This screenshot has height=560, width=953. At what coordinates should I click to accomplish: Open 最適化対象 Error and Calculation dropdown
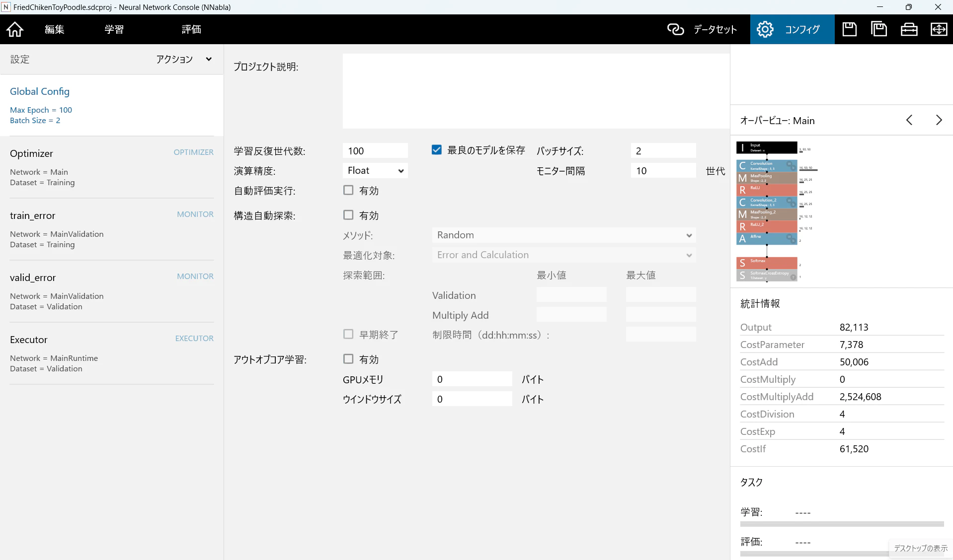point(564,255)
